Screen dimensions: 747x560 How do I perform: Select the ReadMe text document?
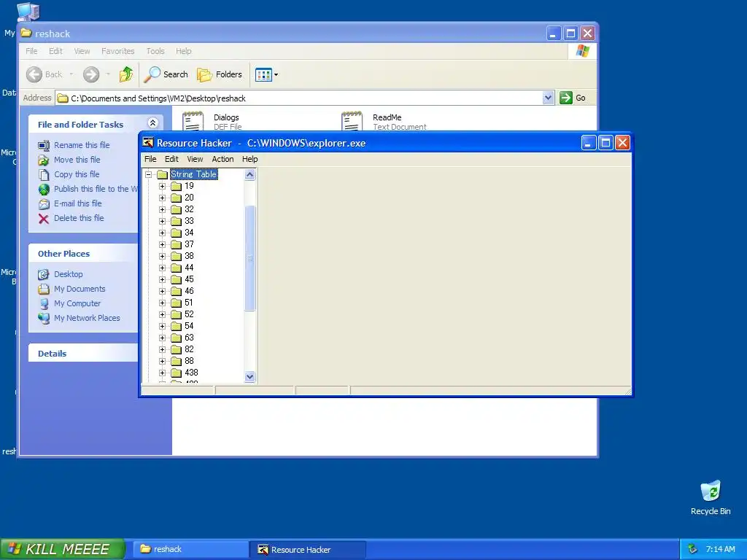(x=384, y=121)
